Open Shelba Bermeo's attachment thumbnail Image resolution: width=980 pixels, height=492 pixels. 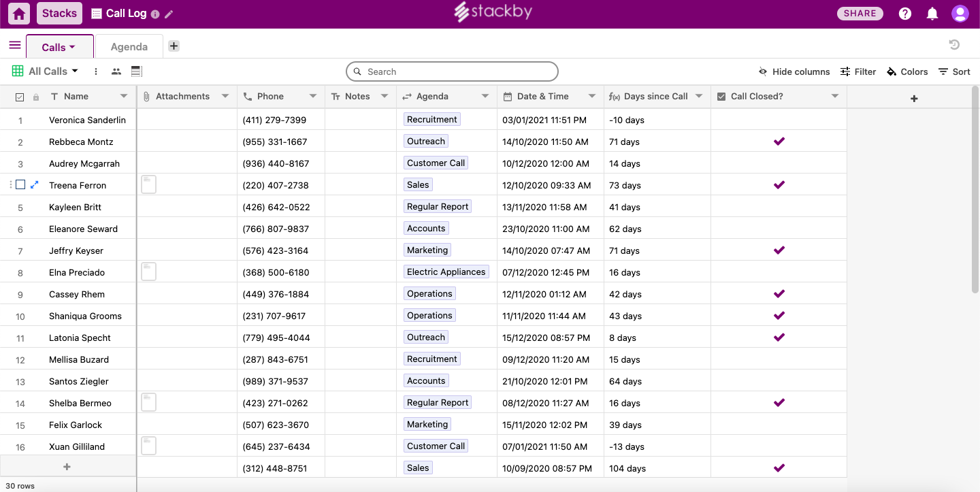148,402
